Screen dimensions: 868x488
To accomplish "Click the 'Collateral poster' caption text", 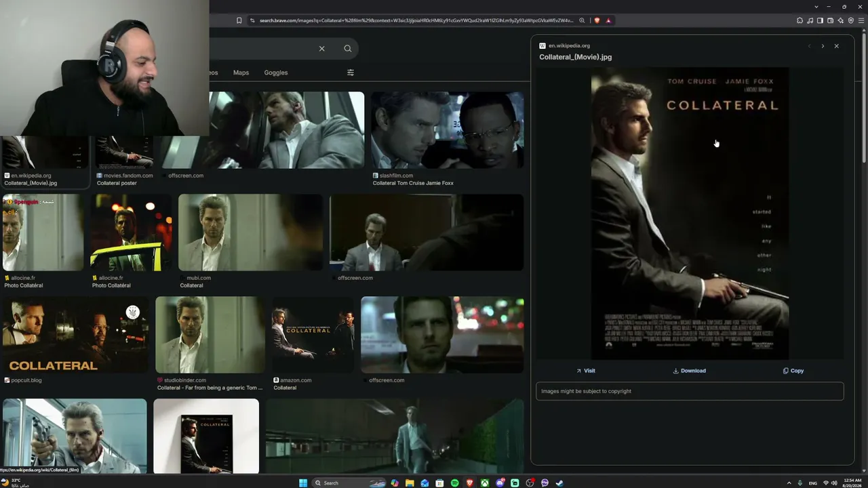I will point(117,183).
